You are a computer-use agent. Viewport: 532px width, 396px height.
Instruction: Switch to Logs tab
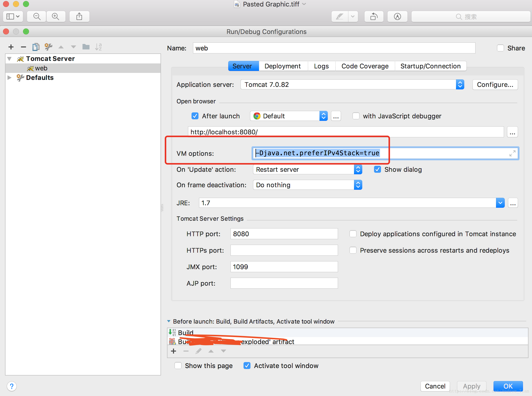pos(321,66)
